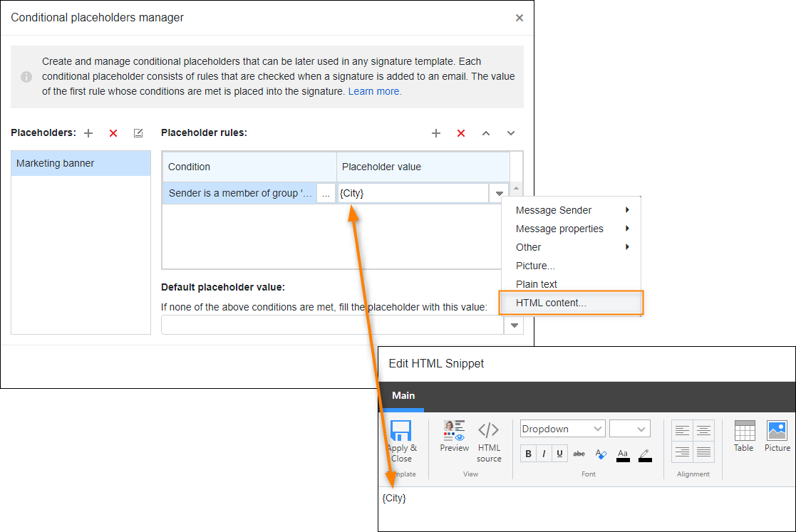Click the {City} placeholder value field
The width and height of the screenshot is (796, 532).
coord(413,193)
